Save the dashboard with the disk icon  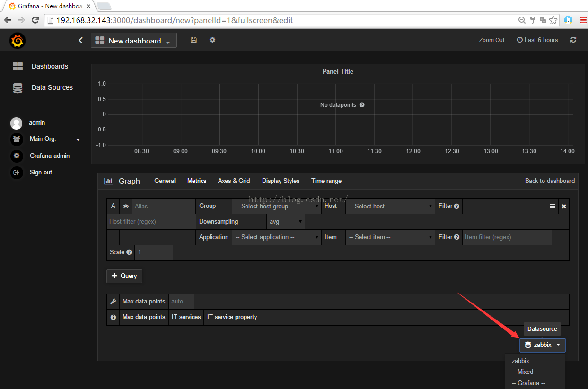point(193,40)
